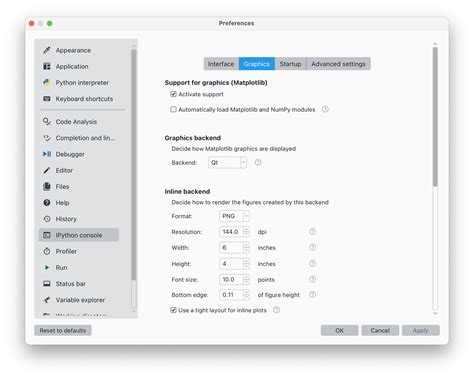Screen dimensions: 474x378
Task: Select Code Analysis icon in sidebar
Action: pos(47,122)
